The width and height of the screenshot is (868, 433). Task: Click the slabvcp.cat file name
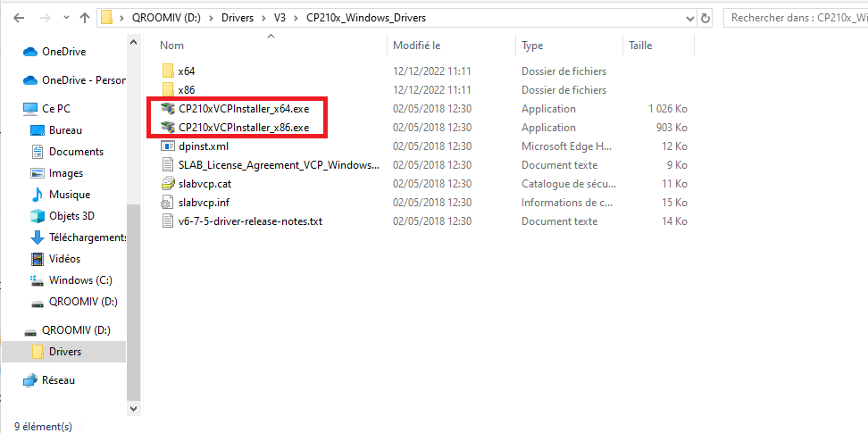204,184
